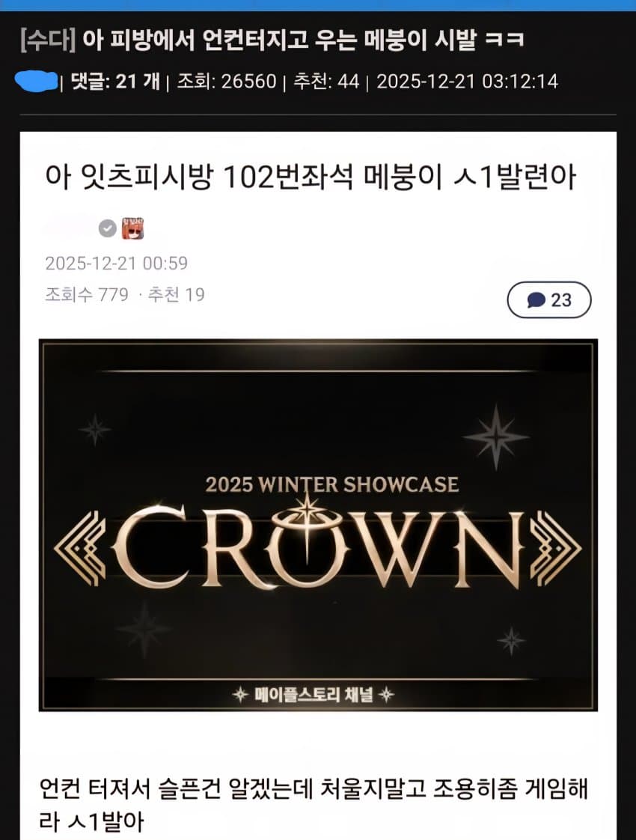Click the 조회: 26560 view count

pyautogui.click(x=227, y=82)
